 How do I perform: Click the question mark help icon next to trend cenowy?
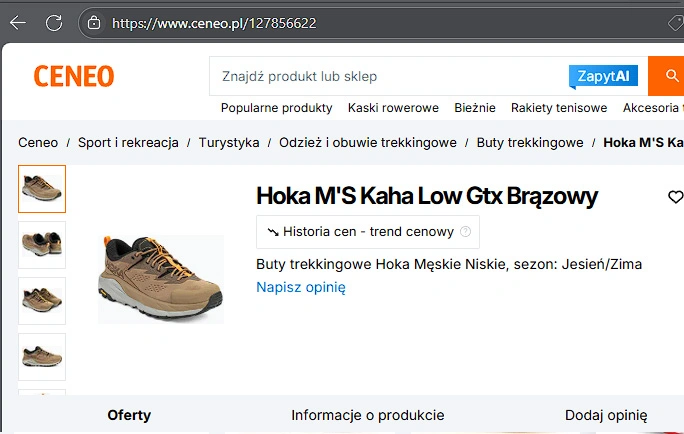coord(465,232)
